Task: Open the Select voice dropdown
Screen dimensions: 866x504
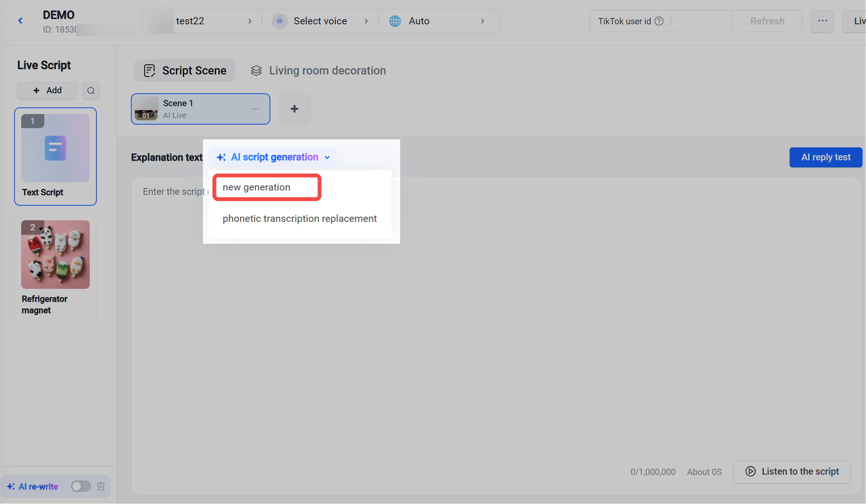Action: click(x=320, y=21)
